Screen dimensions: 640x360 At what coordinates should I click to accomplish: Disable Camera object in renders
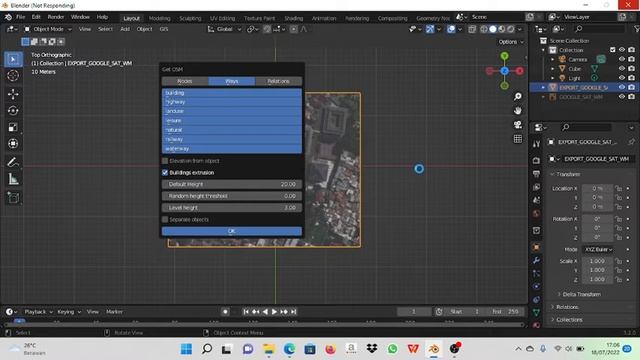click(x=631, y=59)
